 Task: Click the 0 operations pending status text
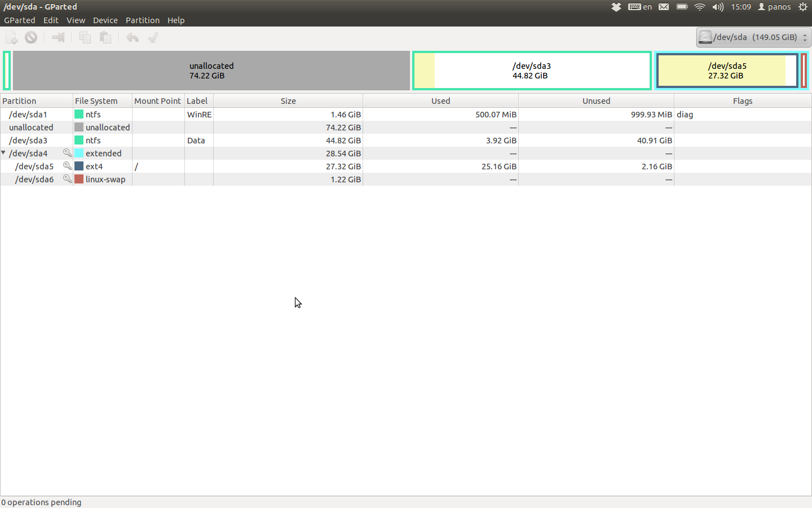tap(41, 502)
